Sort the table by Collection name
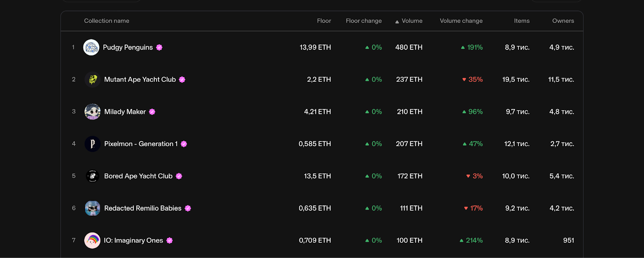This screenshot has width=644, height=258. click(107, 21)
